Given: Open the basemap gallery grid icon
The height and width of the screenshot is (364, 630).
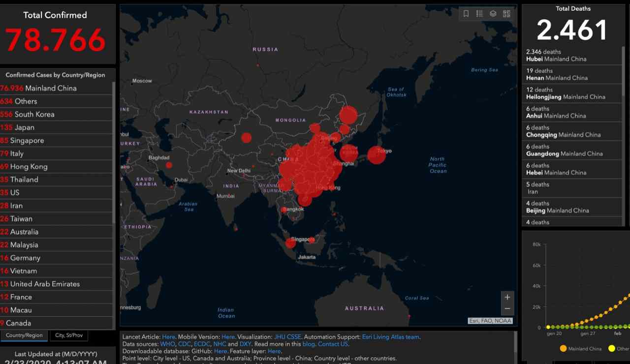Looking at the screenshot, I should [506, 14].
